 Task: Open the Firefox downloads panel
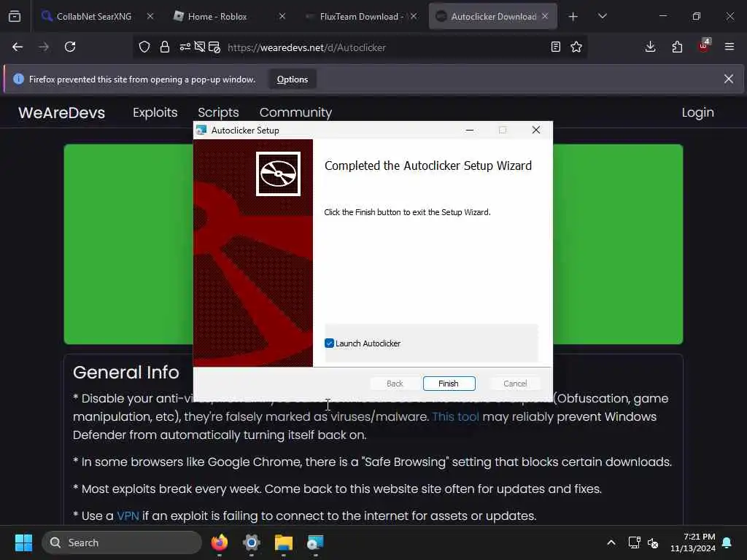click(650, 47)
